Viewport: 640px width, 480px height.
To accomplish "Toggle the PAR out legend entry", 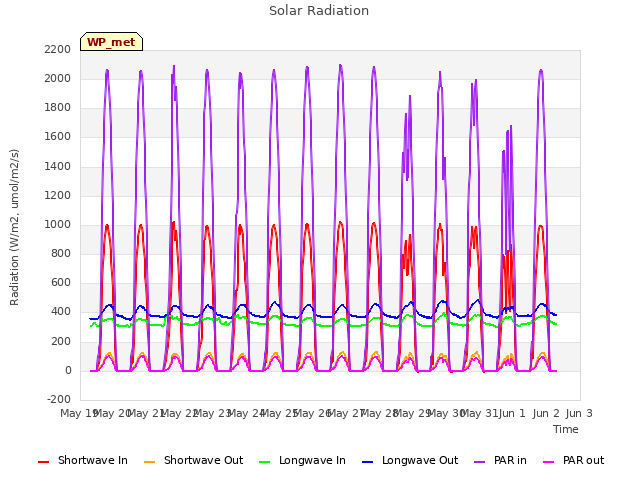I will (x=573, y=460).
